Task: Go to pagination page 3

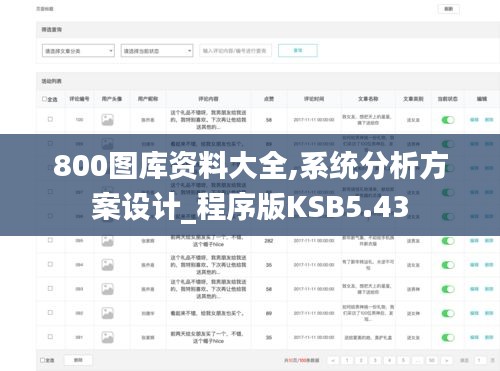Action: coord(375,360)
